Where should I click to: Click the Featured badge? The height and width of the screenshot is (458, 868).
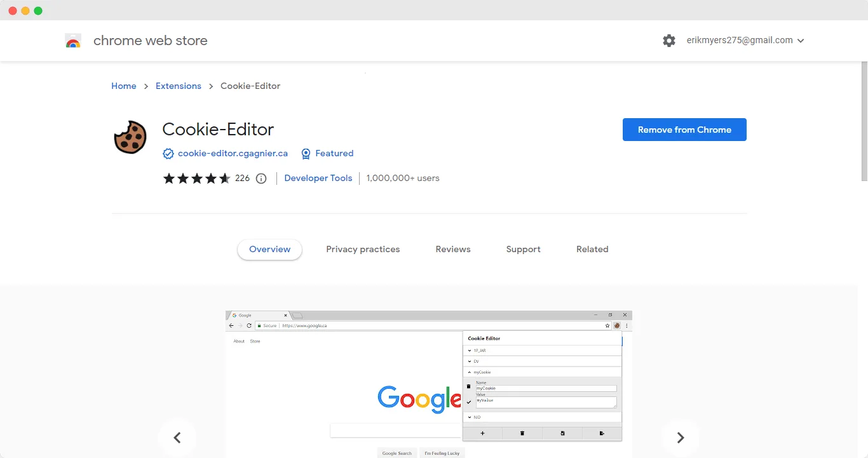click(327, 153)
